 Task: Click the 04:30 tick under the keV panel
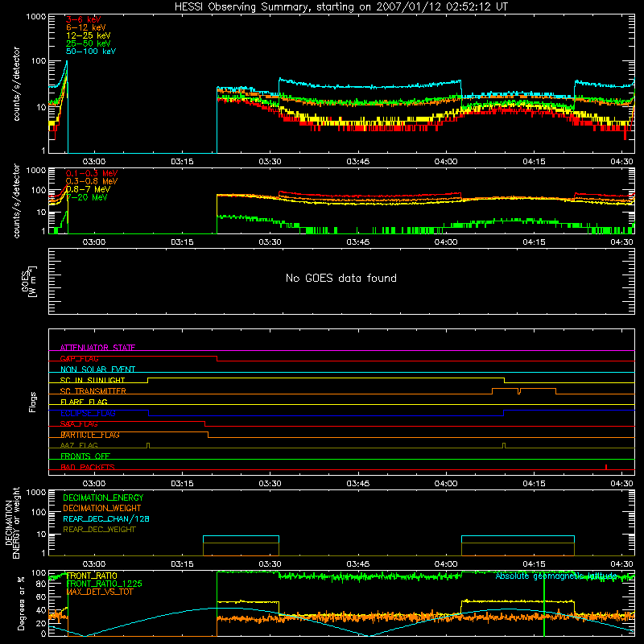[x=621, y=162]
